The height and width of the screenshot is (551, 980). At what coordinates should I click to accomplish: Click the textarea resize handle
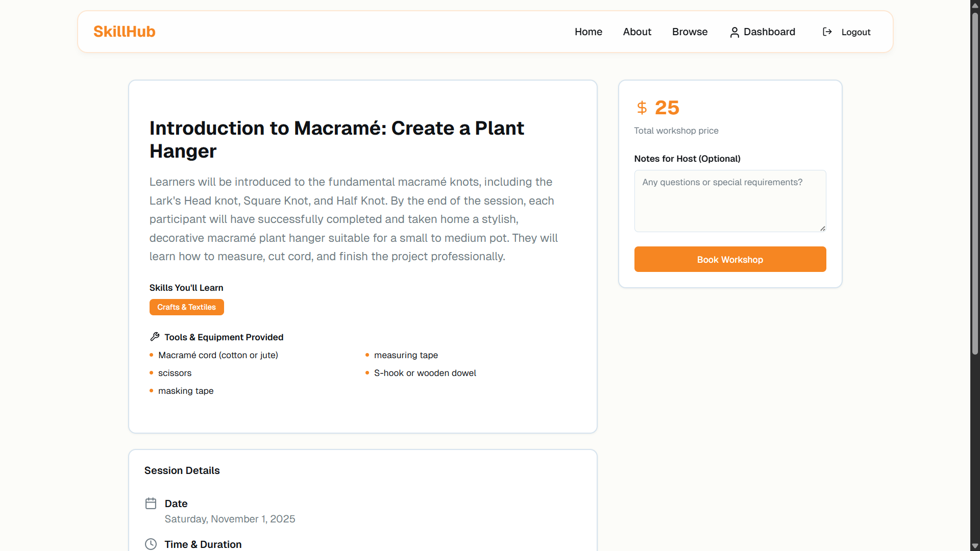[822, 229]
